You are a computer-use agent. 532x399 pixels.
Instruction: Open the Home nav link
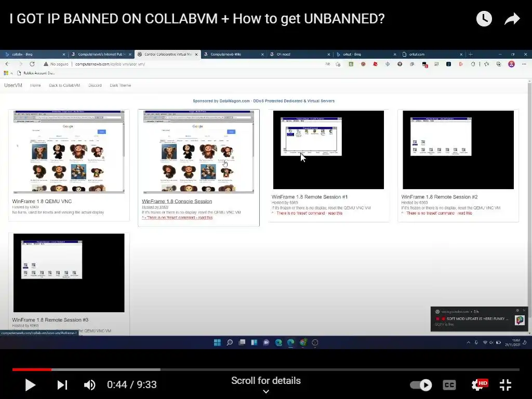(35, 85)
